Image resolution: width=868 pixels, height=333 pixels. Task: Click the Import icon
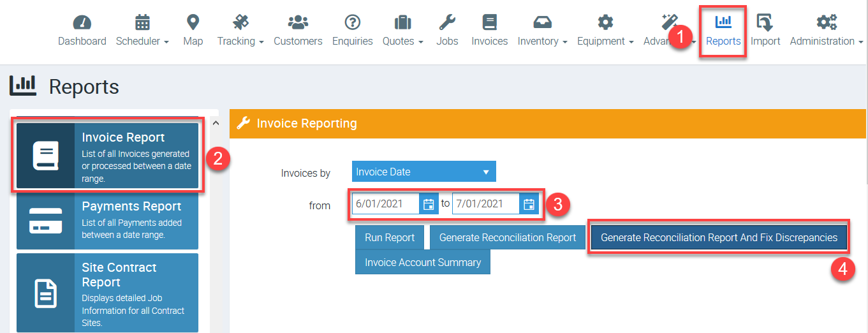click(765, 23)
